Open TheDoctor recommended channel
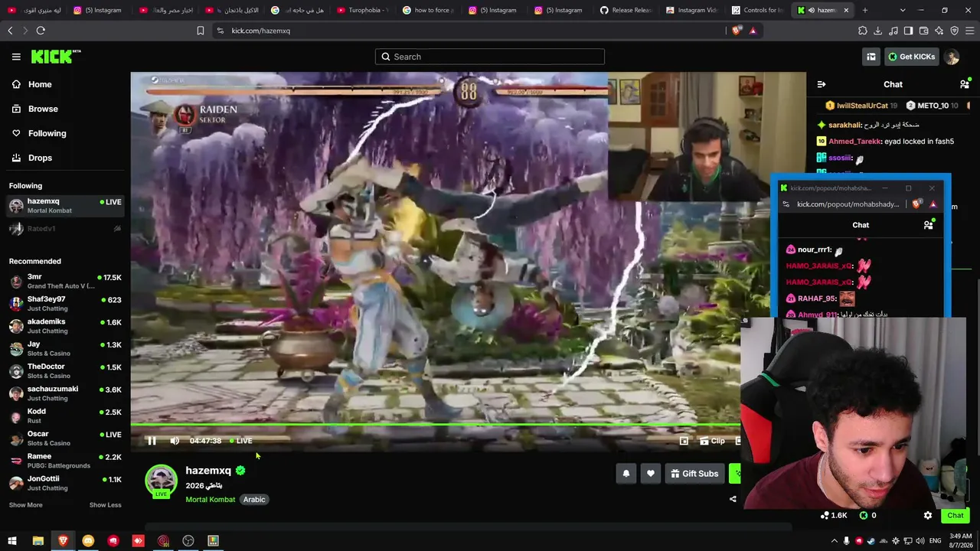Image resolution: width=980 pixels, height=551 pixels. (65, 371)
